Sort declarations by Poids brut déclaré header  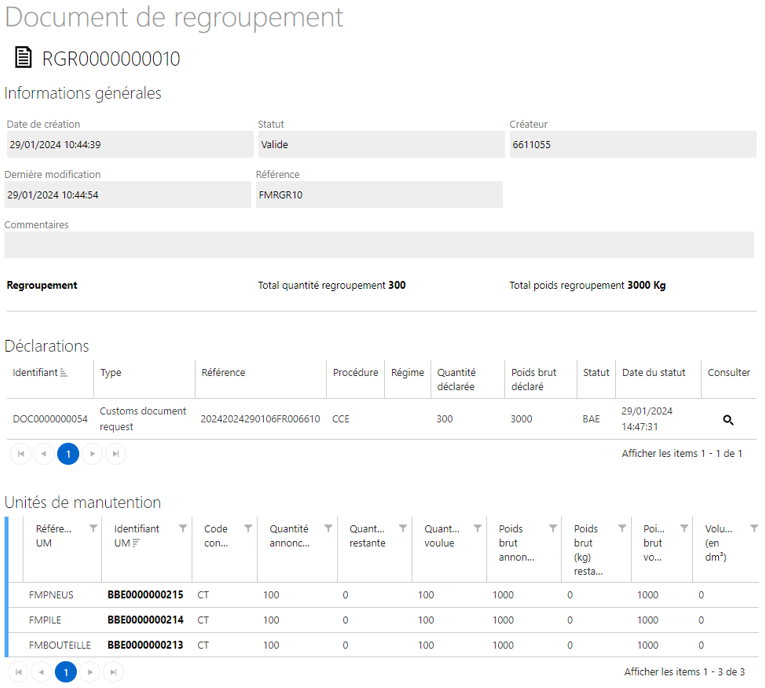(534, 380)
